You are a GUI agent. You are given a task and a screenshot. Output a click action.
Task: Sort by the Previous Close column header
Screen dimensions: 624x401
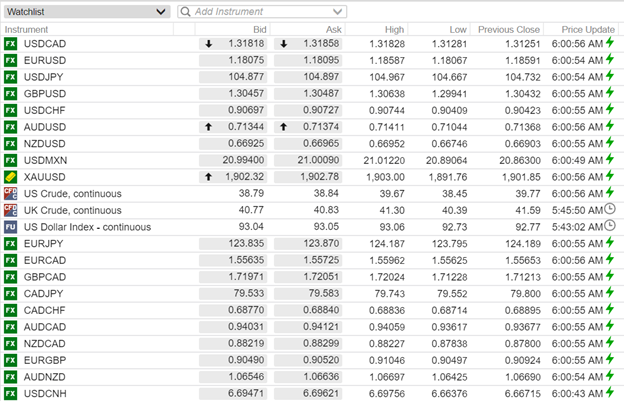pyautogui.click(x=509, y=30)
